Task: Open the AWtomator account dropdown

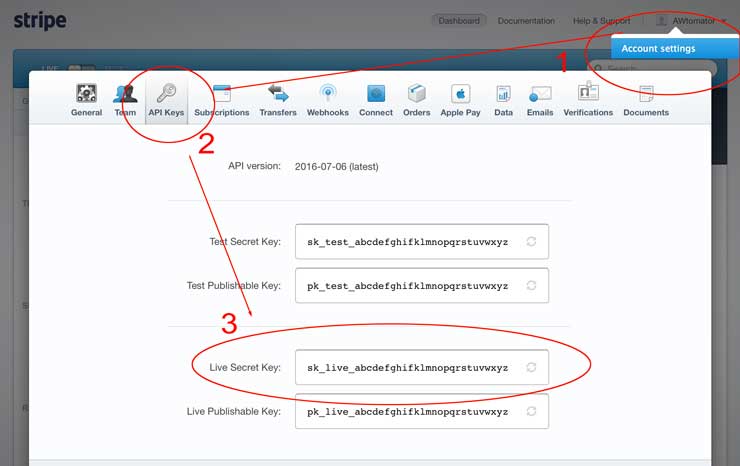Action: [691, 21]
